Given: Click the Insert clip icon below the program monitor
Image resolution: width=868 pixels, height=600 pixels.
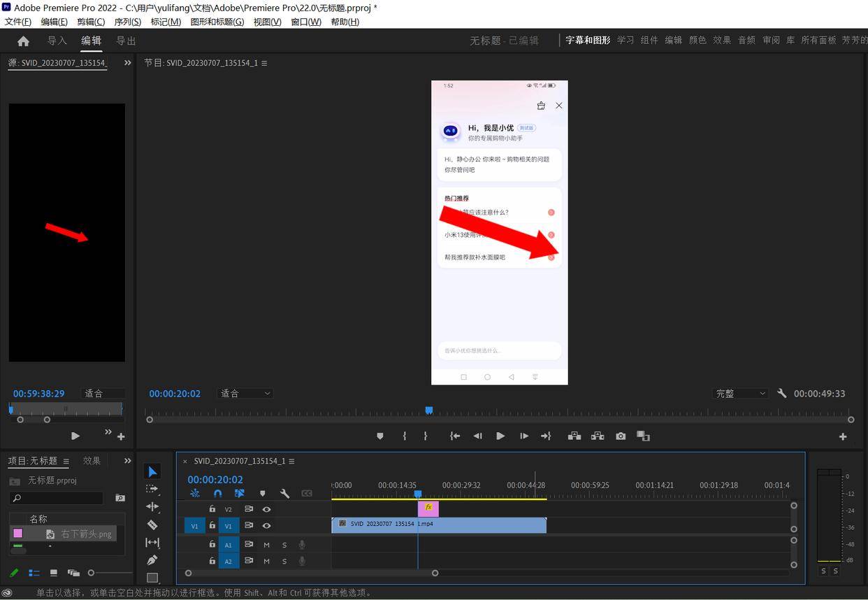Looking at the screenshot, I should coord(574,436).
